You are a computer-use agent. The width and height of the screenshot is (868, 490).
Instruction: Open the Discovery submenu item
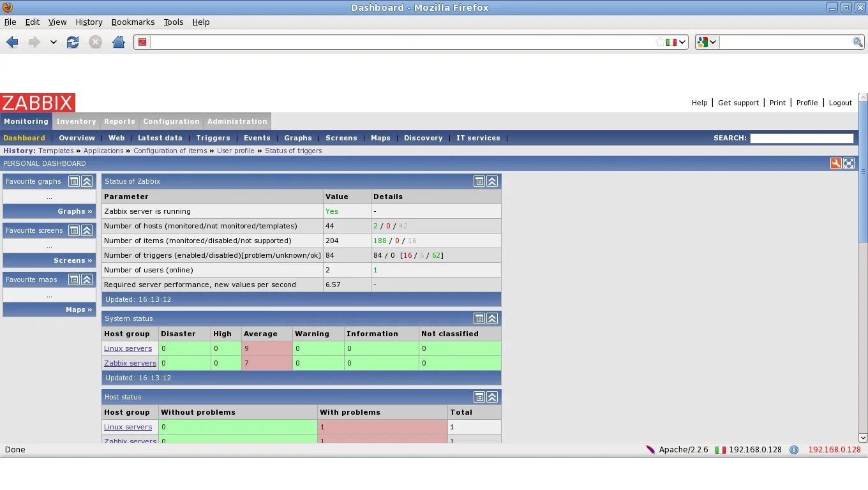click(423, 138)
